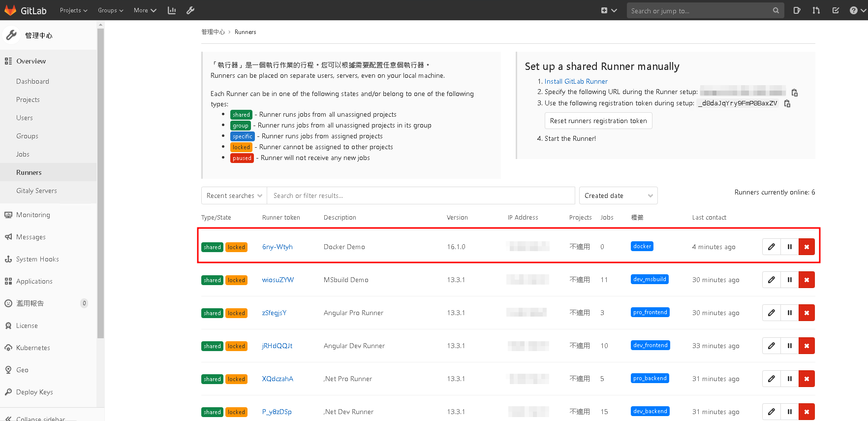
Task: Open the Install GitLab Runner link
Action: coord(576,81)
